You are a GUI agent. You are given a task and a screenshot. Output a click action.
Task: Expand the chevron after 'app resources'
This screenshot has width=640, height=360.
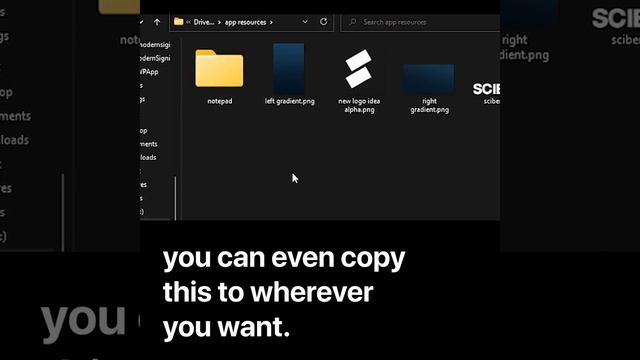[x=271, y=22]
